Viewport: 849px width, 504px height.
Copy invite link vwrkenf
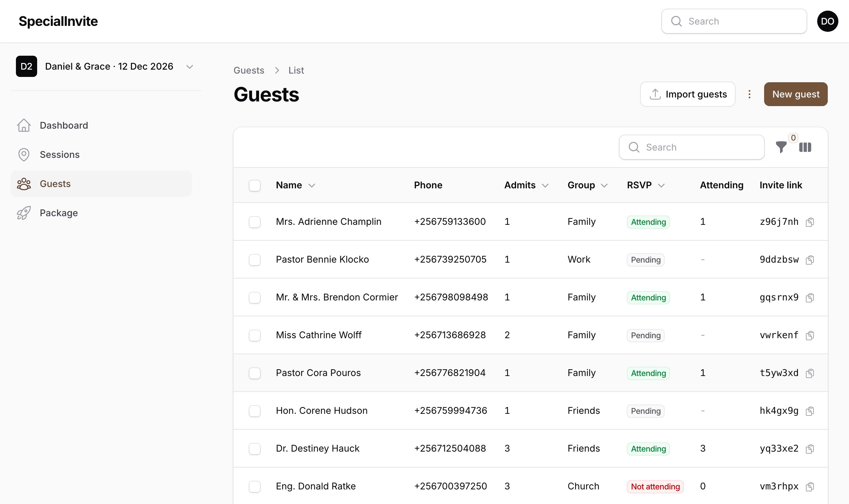point(810,335)
